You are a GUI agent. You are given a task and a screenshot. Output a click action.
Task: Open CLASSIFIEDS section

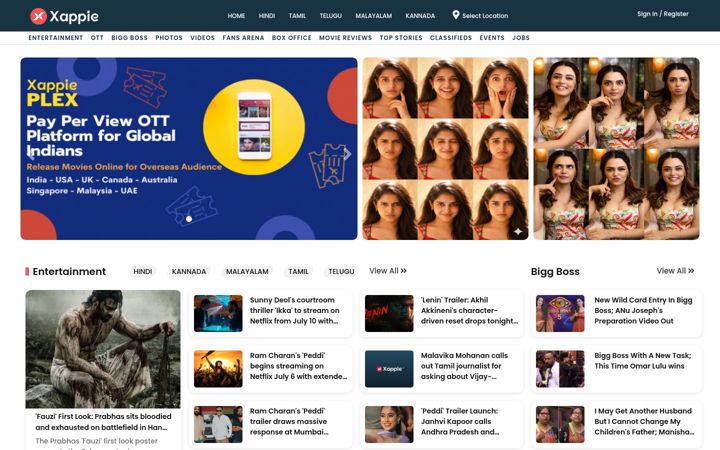(x=451, y=38)
